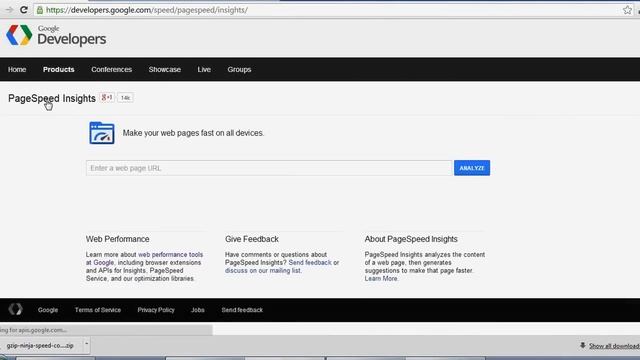Open the Groups navigation item
Image resolution: width=640 pixels, height=360 pixels.
pyautogui.click(x=239, y=69)
